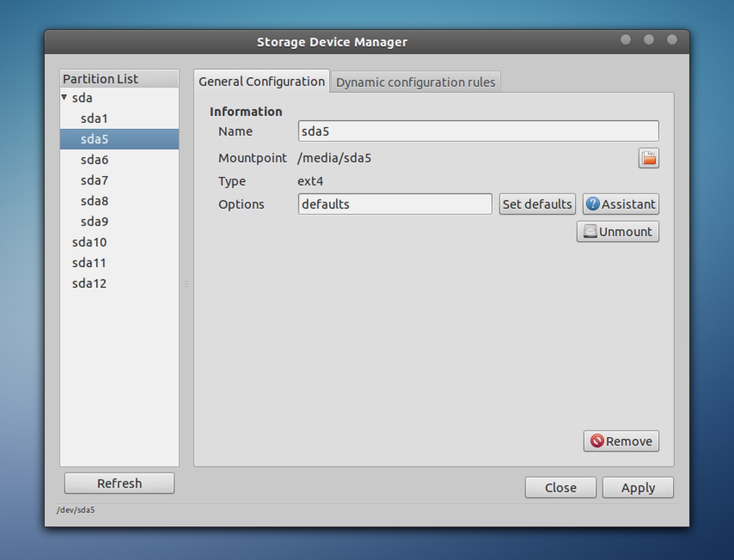This screenshot has width=734, height=560.
Task: Expand the sda disclosure triangle
Action: 64,97
